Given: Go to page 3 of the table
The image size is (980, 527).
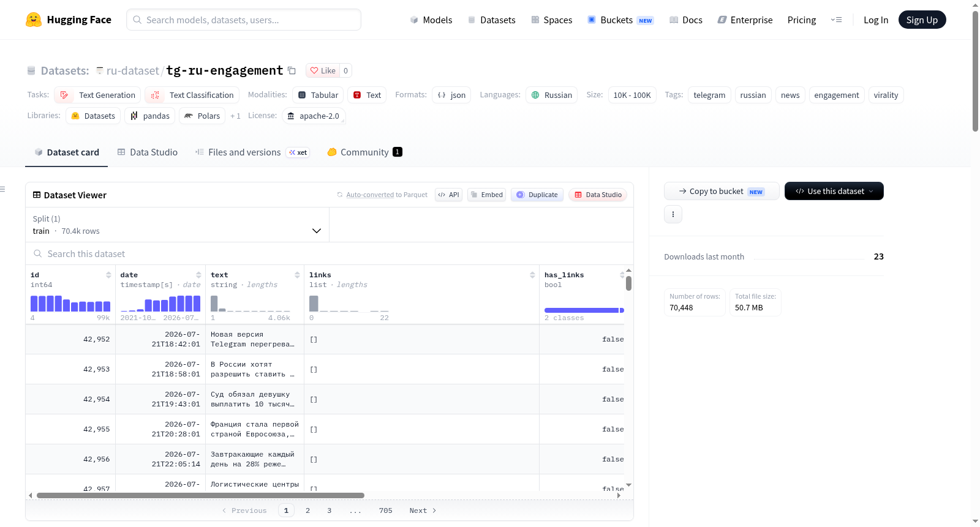Looking at the screenshot, I should pyautogui.click(x=329, y=510).
